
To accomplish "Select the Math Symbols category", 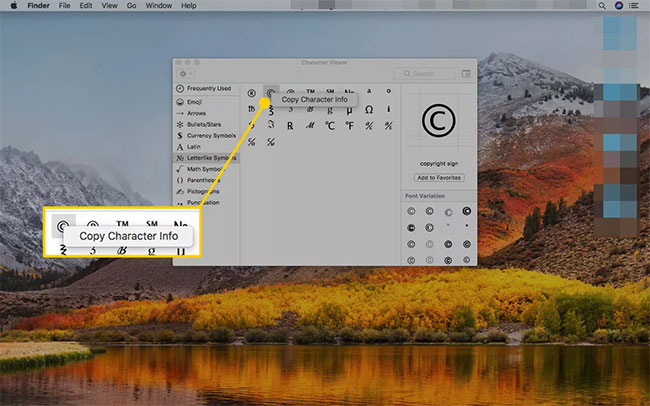I will click(x=206, y=169).
